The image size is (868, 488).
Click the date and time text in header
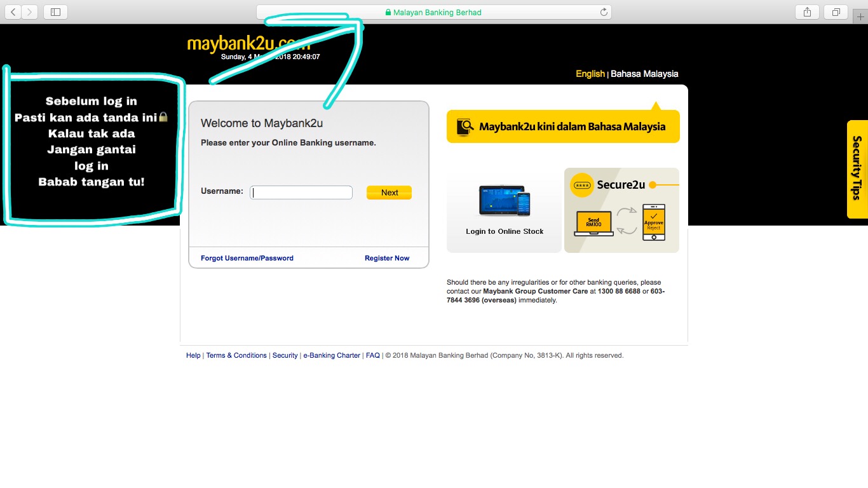click(x=270, y=57)
